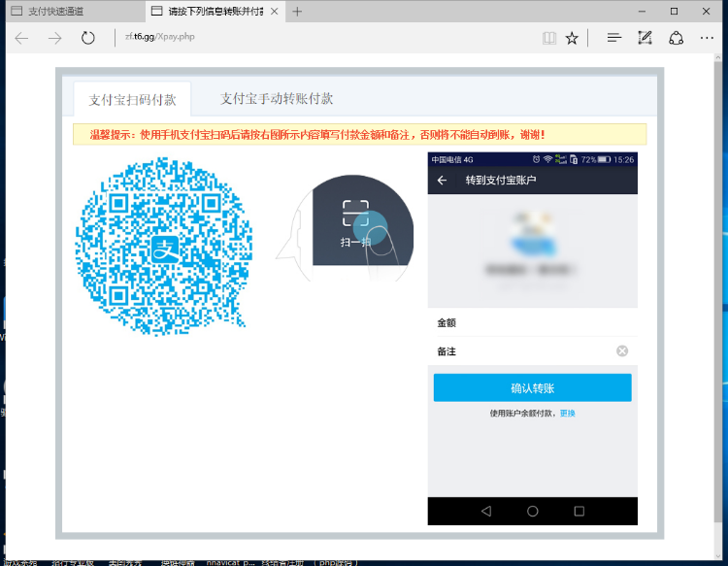
Task: Clear the 备注 field with X icon
Action: coord(622,351)
